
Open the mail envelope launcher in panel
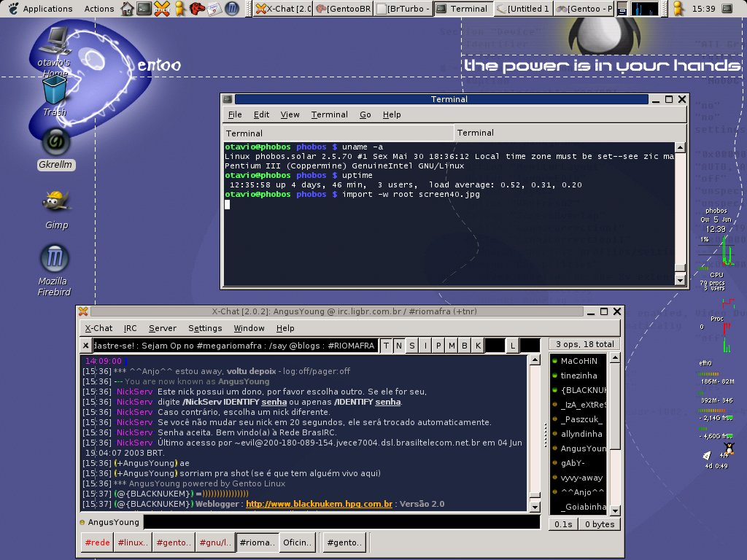click(214, 9)
